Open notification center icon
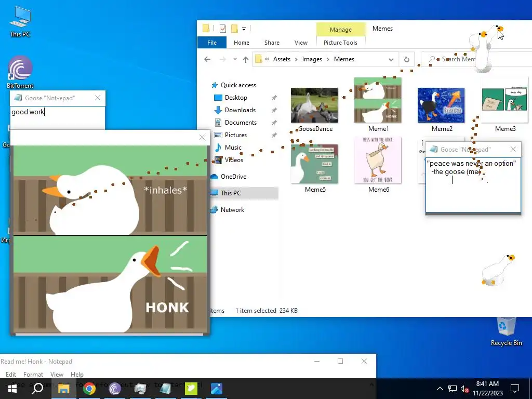The image size is (532, 399). pos(515,389)
